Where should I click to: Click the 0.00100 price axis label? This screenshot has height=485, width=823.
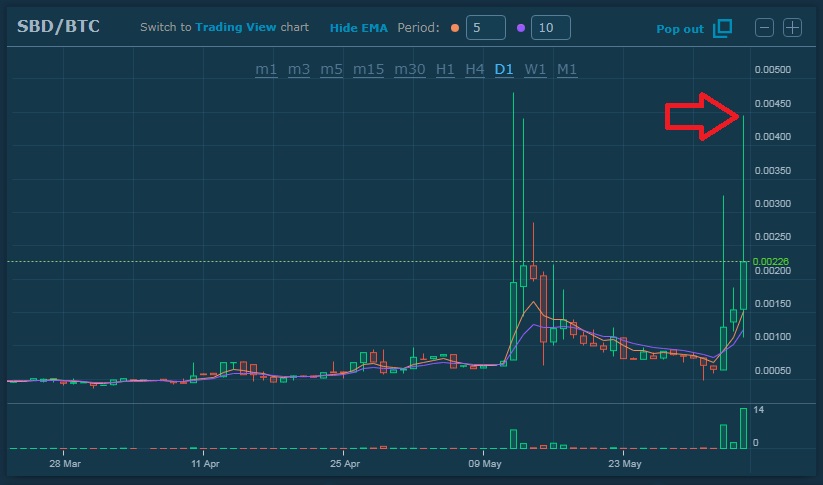point(773,337)
